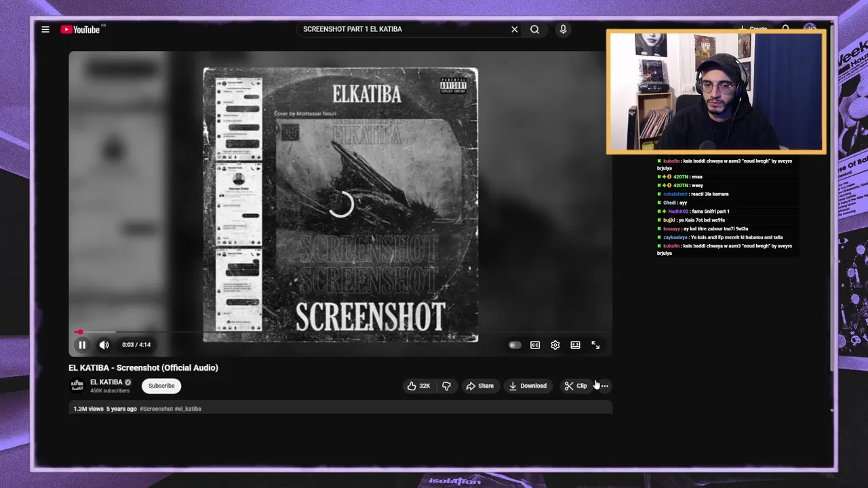Image resolution: width=868 pixels, height=488 pixels.
Task: Download the video
Action: click(x=528, y=386)
